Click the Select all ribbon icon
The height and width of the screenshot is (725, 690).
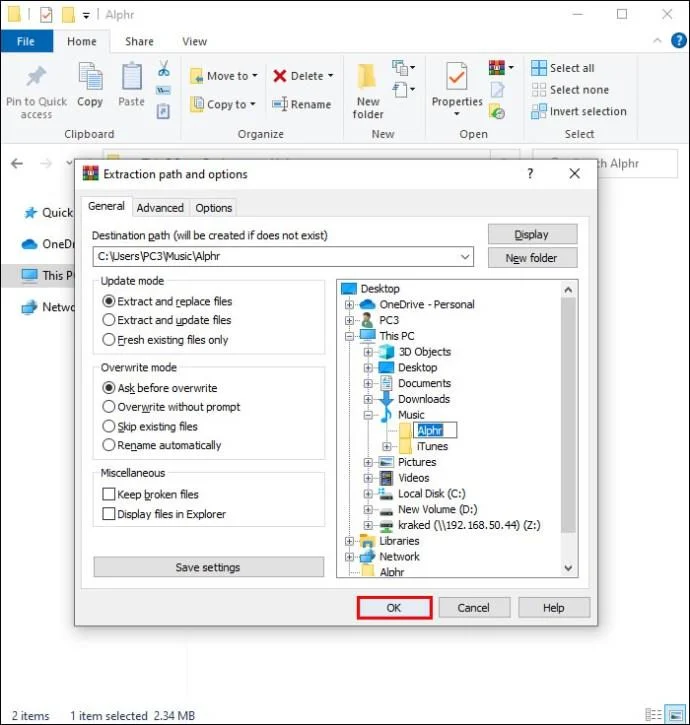[539, 68]
